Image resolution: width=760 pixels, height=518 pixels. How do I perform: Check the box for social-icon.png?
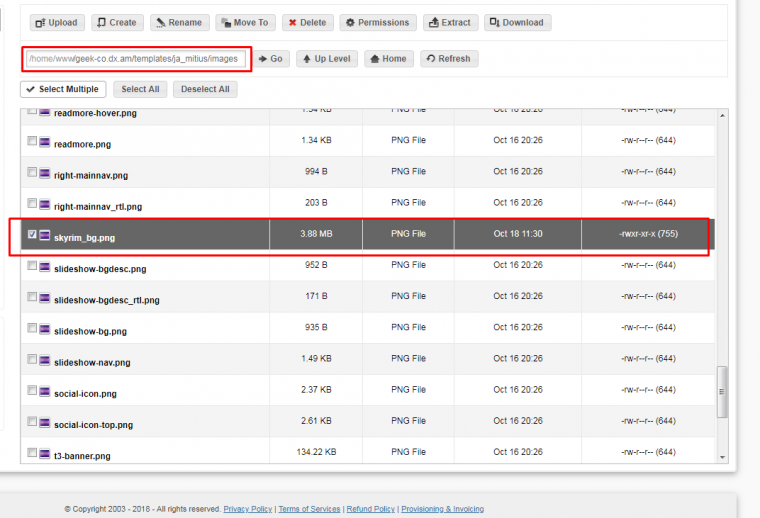tap(32, 391)
